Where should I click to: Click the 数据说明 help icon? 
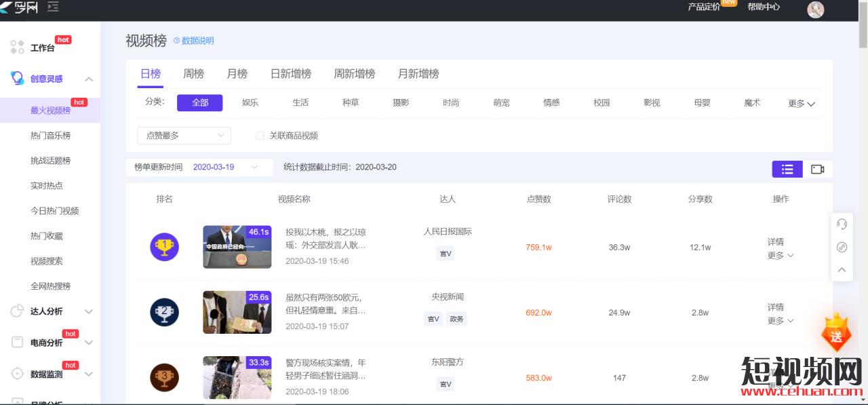pyautogui.click(x=176, y=41)
